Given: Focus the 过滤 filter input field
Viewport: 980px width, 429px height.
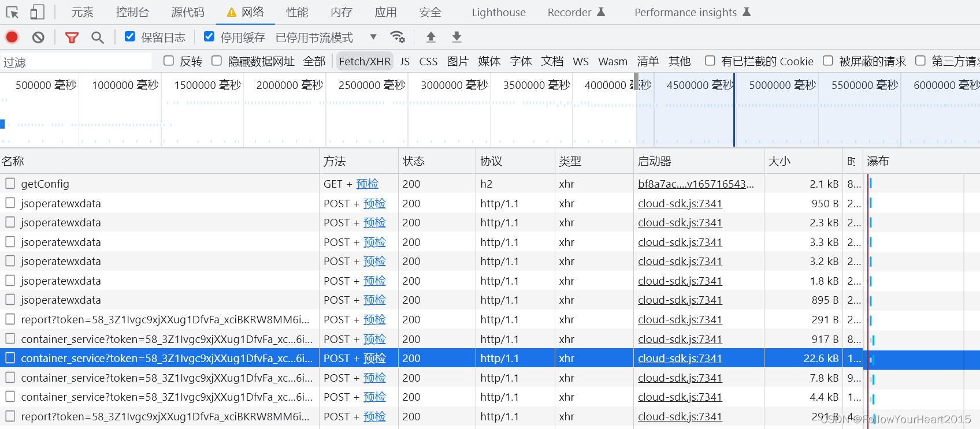Looking at the screenshot, I should click(76, 62).
